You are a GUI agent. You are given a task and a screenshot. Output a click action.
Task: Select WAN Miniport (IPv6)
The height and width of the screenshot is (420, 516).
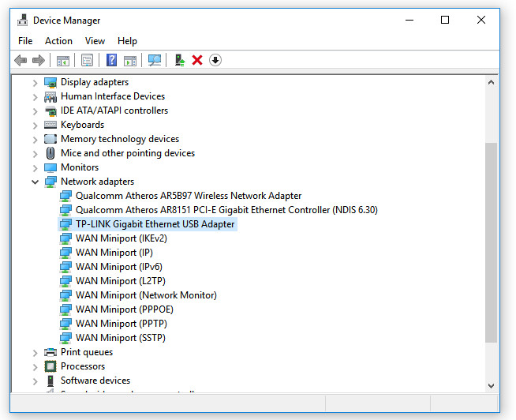pyautogui.click(x=119, y=267)
